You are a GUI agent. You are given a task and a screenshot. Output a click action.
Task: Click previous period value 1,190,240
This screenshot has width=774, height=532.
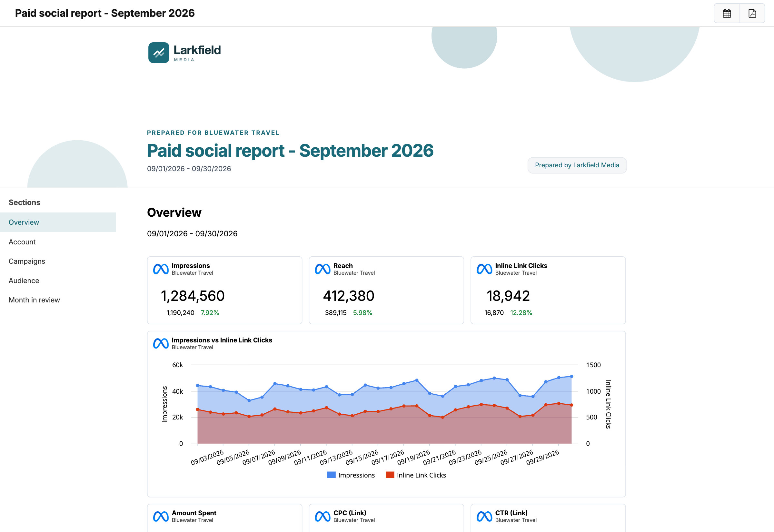(180, 313)
